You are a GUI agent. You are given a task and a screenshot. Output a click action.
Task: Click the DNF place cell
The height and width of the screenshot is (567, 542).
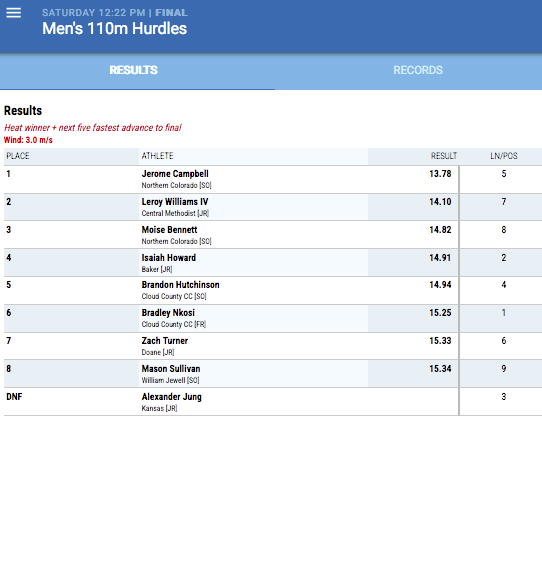14,397
